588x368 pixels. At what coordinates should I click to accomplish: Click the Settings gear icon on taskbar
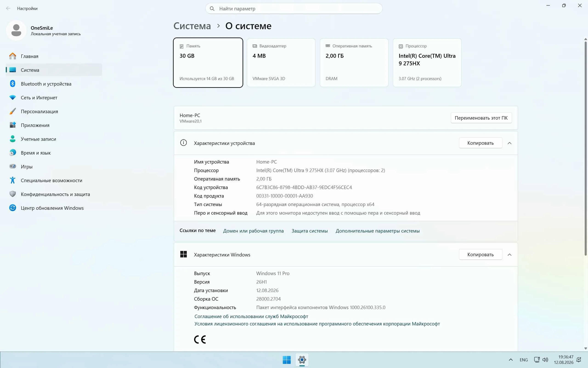(302, 360)
